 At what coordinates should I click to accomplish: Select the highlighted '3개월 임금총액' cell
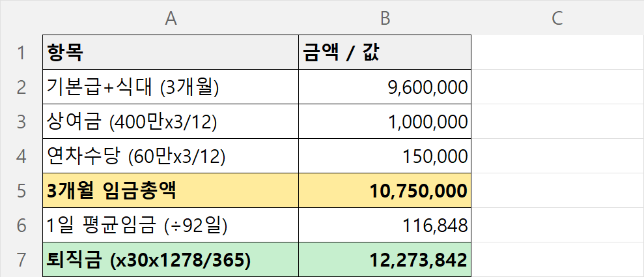tap(171, 190)
